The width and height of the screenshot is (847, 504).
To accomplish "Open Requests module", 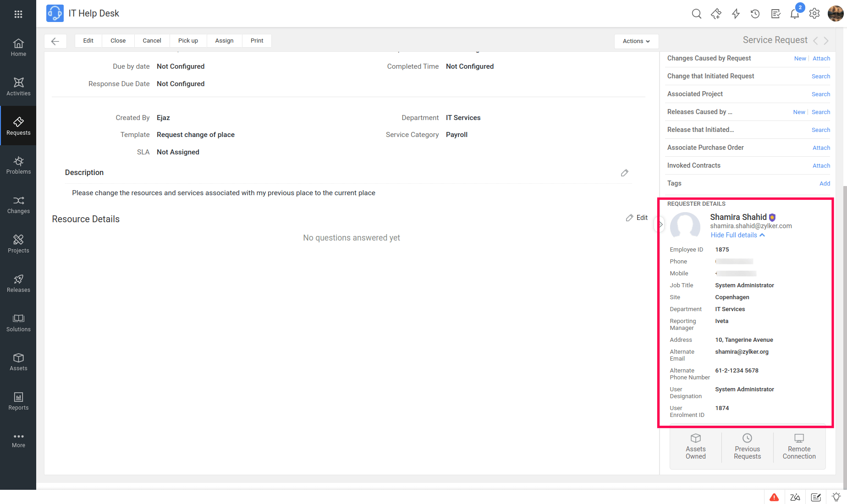I will tap(18, 126).
